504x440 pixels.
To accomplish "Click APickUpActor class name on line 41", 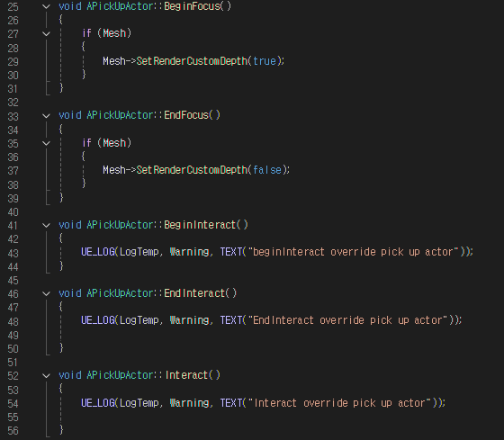I will point(120,225).
